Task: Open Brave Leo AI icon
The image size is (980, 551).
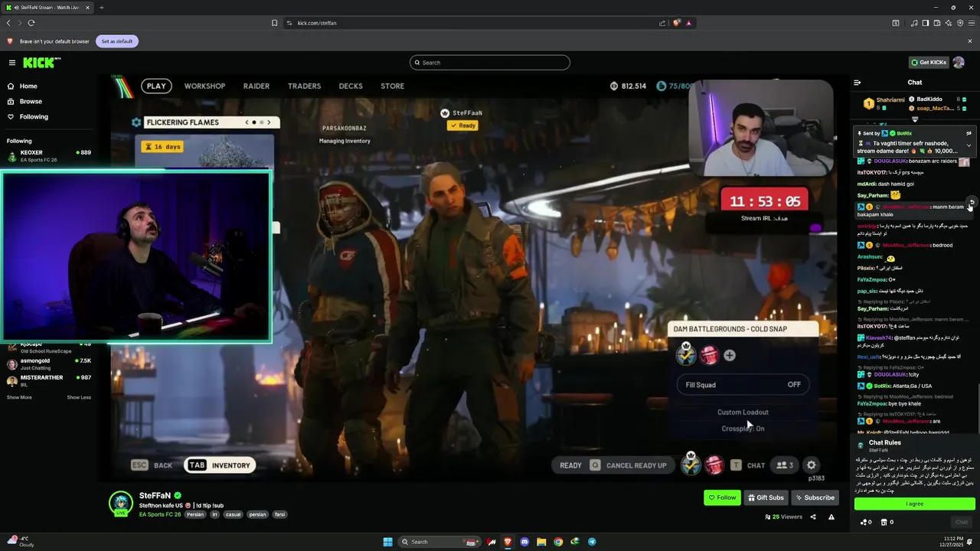Action: tap(949, 23)
